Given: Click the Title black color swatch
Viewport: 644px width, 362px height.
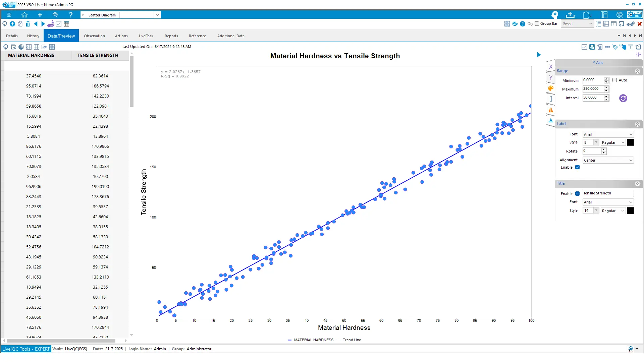Looking at the screenshot, I should tap(630, 211).
